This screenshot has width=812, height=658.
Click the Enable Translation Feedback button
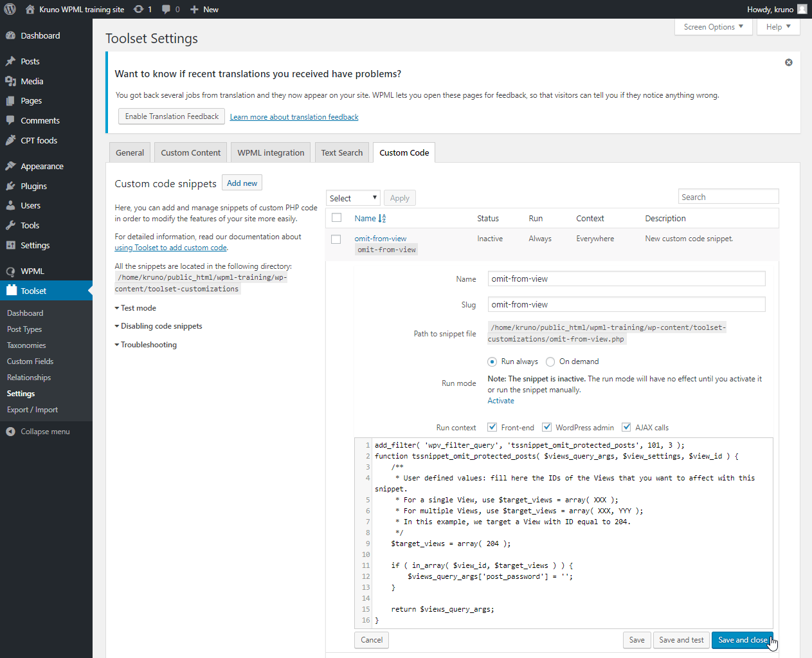pyautogui.click(x=171, y=116)
